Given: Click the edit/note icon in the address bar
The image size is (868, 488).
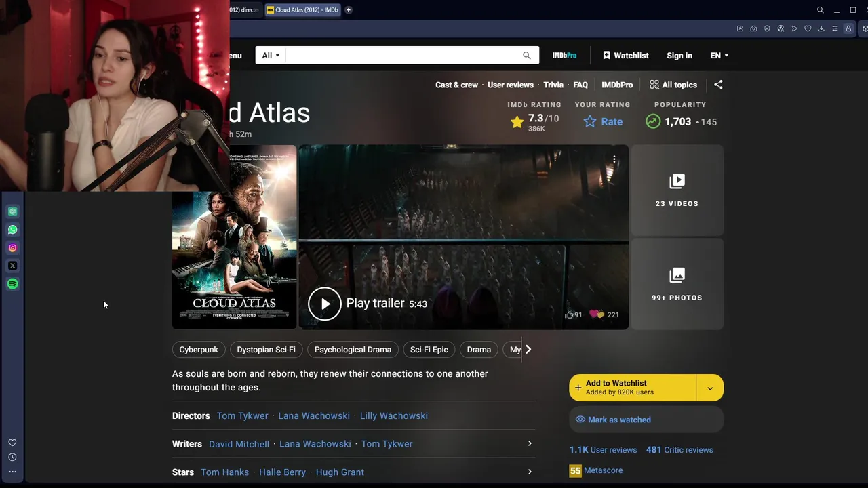Looking at the screenshot, I should 740,28.
